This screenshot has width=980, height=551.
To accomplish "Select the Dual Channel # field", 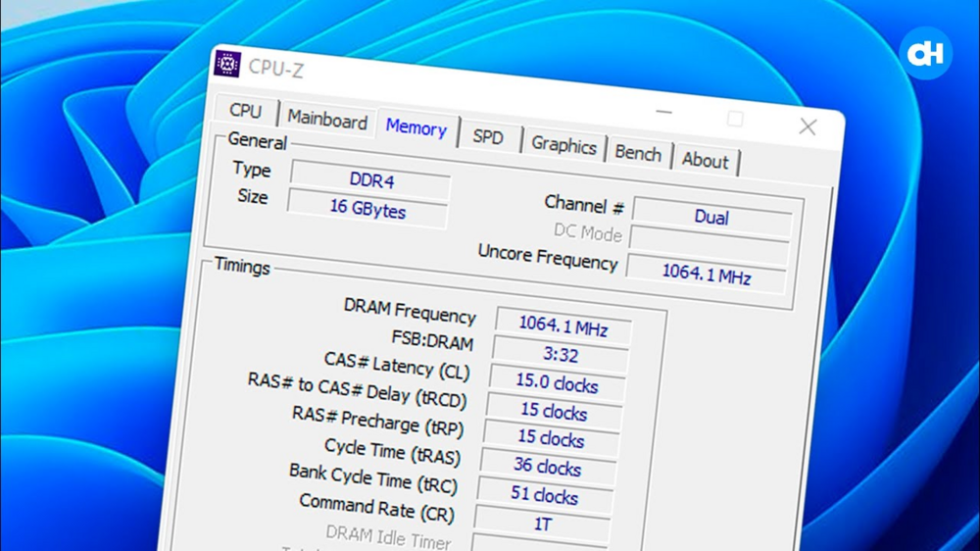I will click(711, 218).
